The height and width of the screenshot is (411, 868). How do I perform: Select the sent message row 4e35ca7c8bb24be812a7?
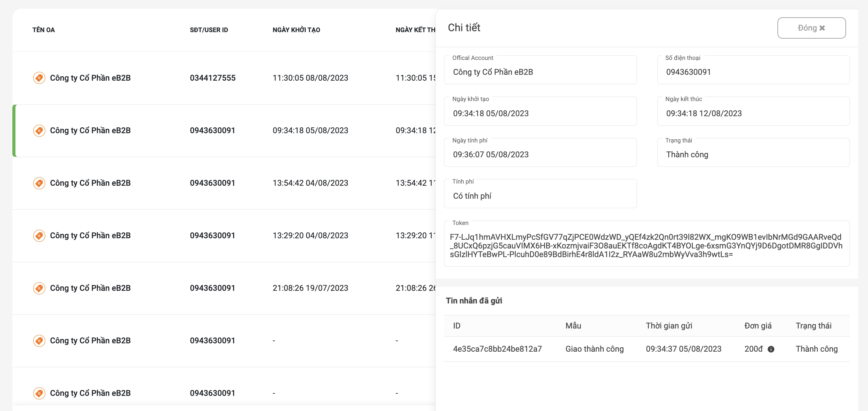(647, 349)
